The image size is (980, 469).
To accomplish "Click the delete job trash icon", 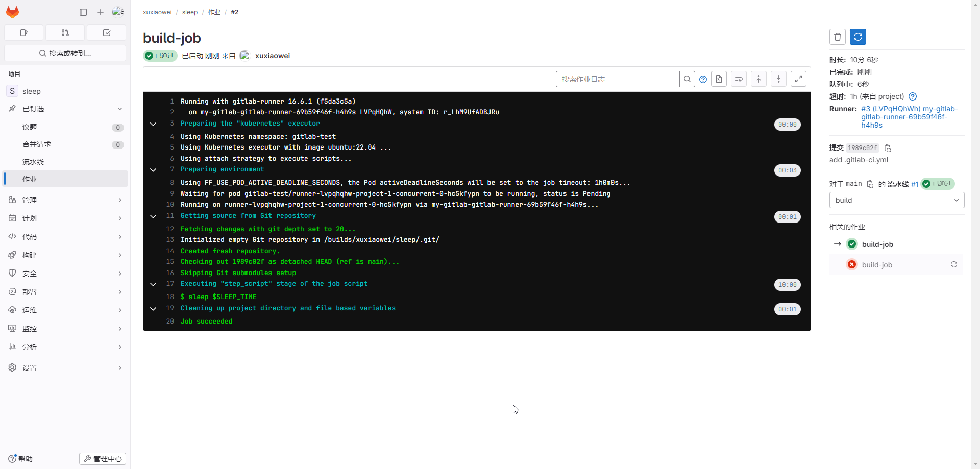I will pos(837,37).
